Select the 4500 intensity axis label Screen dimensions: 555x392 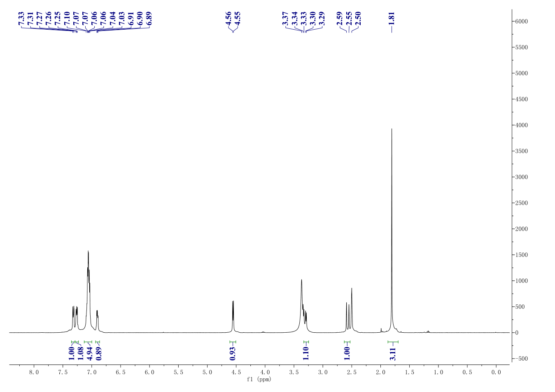[522, 99]
